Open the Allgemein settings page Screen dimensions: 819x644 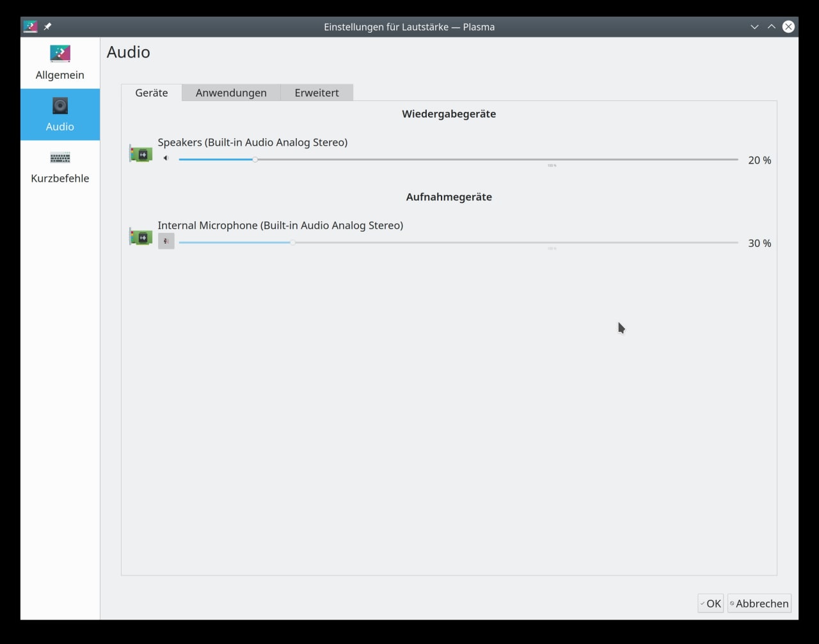point(60,63)
